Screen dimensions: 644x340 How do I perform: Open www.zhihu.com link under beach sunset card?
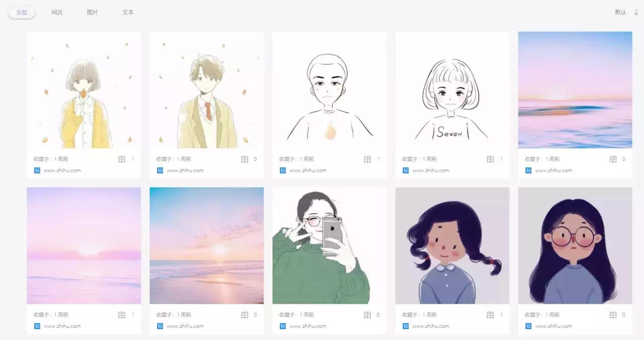(x=185, y=326)
